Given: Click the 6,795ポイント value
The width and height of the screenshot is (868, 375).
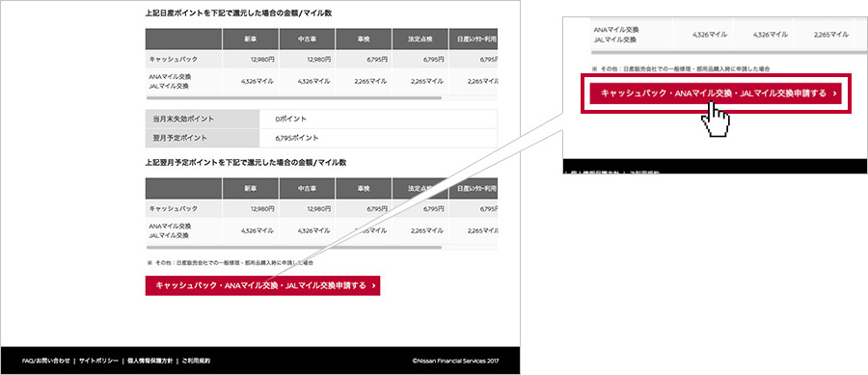Looking at the screenshot, I should (297, 138).
